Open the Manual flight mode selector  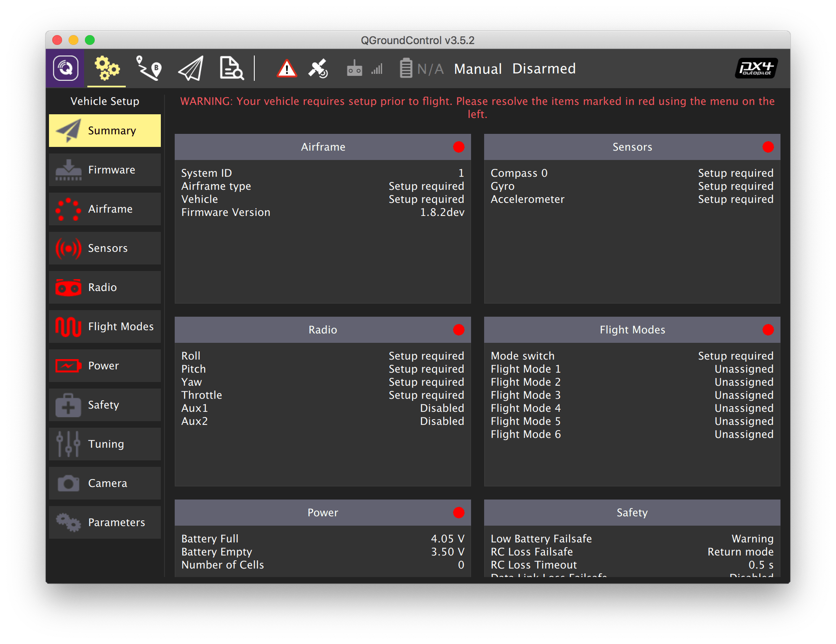pos(478,69)
